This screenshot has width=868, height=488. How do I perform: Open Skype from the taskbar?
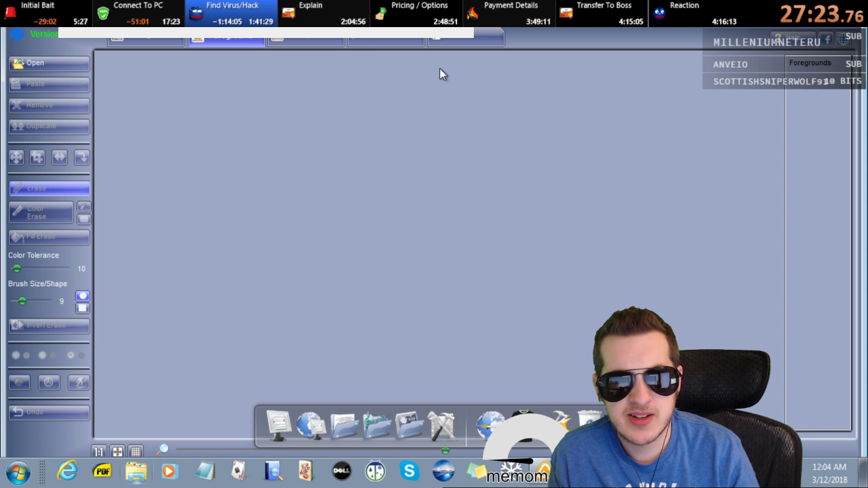pyautogui.click(x=409, y=471)
